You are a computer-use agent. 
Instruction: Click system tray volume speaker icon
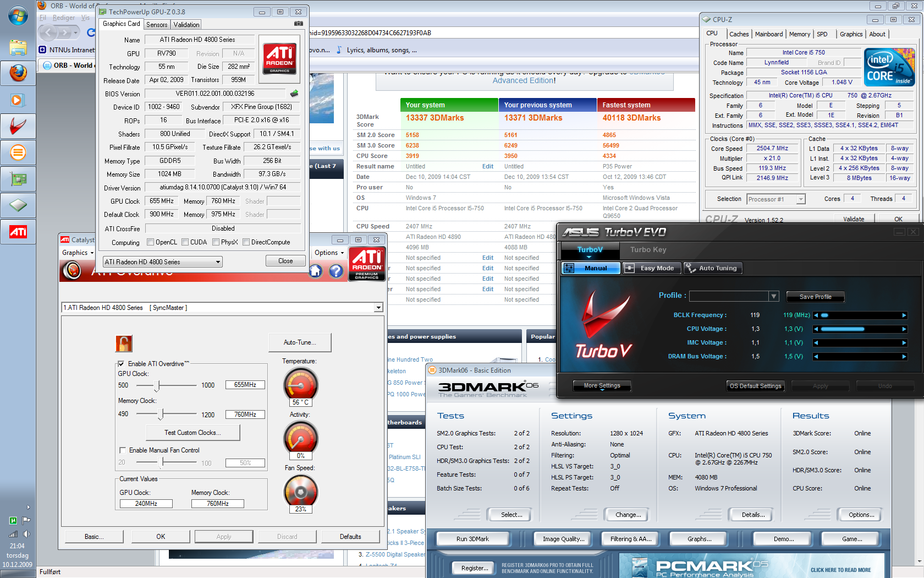coord(26,534)
